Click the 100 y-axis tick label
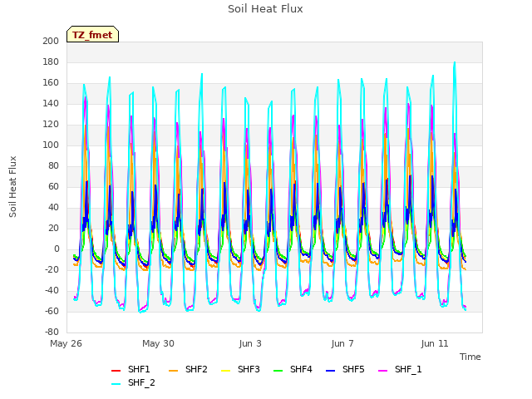 (51, 145)
